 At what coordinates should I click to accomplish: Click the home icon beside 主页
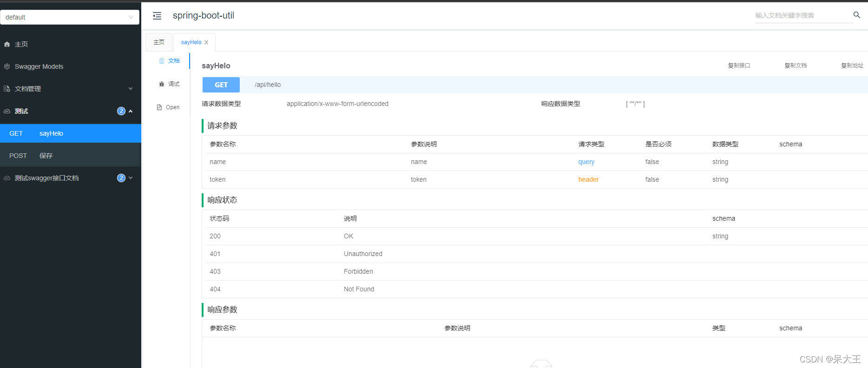[x=7, y=44]
